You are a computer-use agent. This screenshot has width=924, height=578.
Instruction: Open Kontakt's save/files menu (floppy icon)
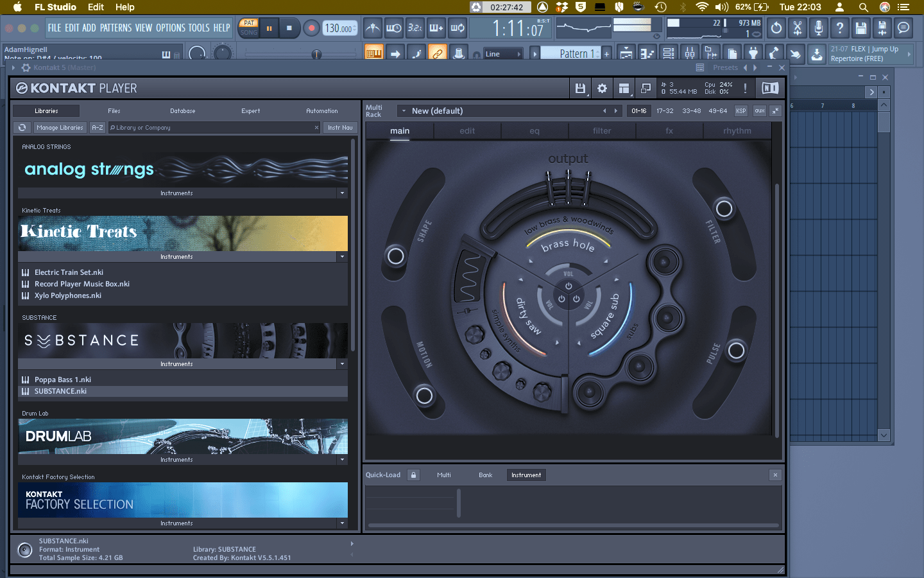pos(580,89)
